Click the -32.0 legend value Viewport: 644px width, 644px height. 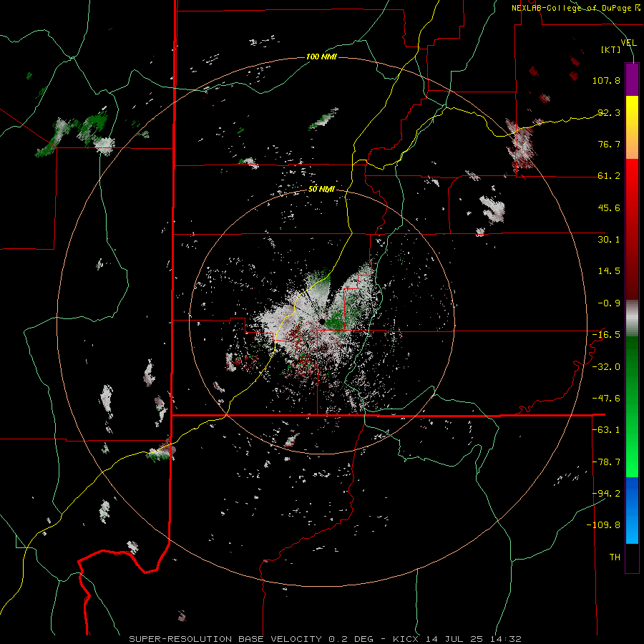(606, 367)
